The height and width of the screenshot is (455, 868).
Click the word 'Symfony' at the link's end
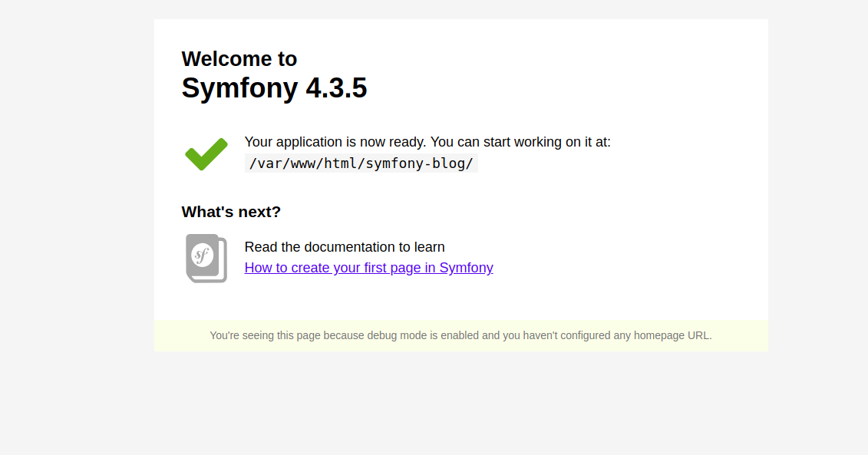466,268
